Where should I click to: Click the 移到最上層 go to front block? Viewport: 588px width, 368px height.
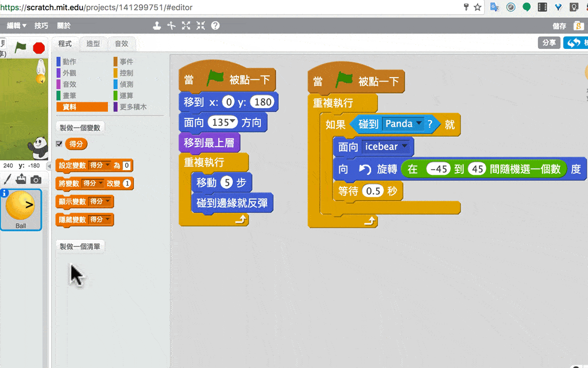pos(209,143)
